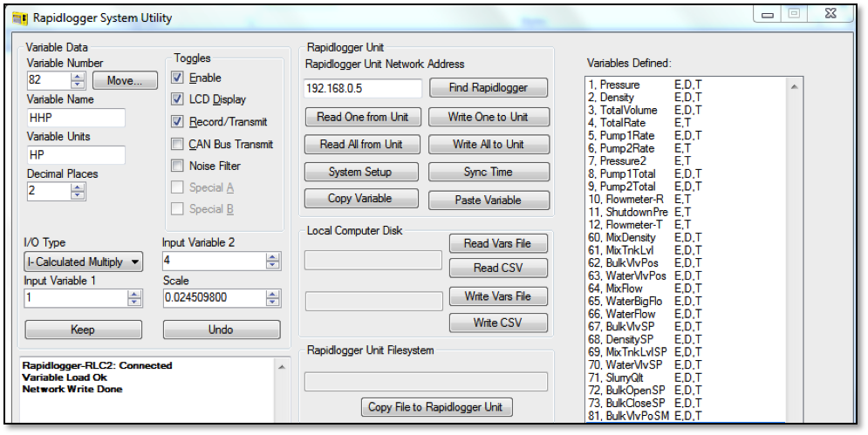Click Write All to Unit
868x435 pixels.
489,145
